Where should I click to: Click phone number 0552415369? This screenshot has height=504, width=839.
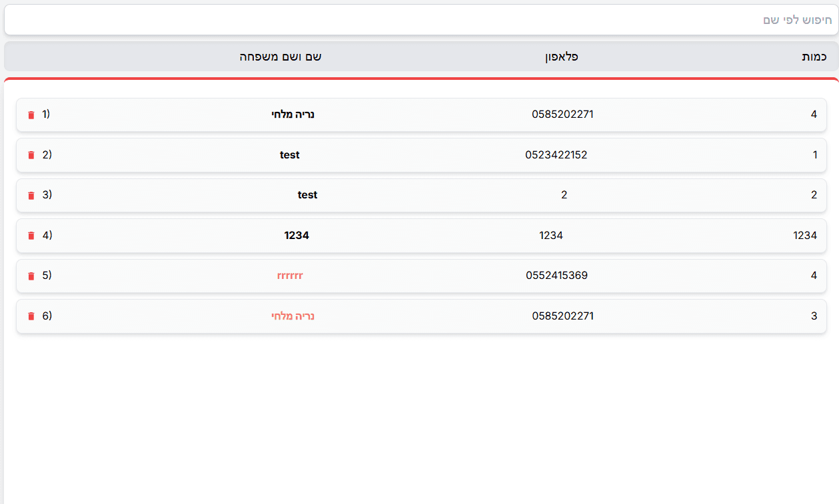tap(556, 275)
